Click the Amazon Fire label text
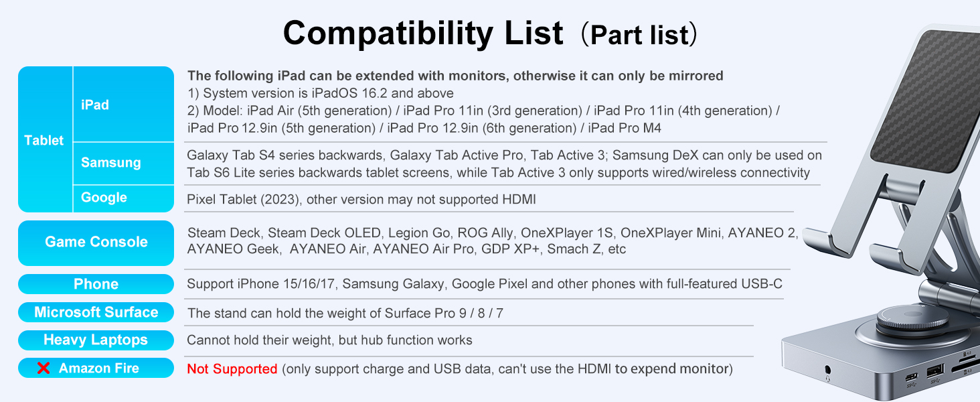Screen dimensions: 980x402 point(99,368)
